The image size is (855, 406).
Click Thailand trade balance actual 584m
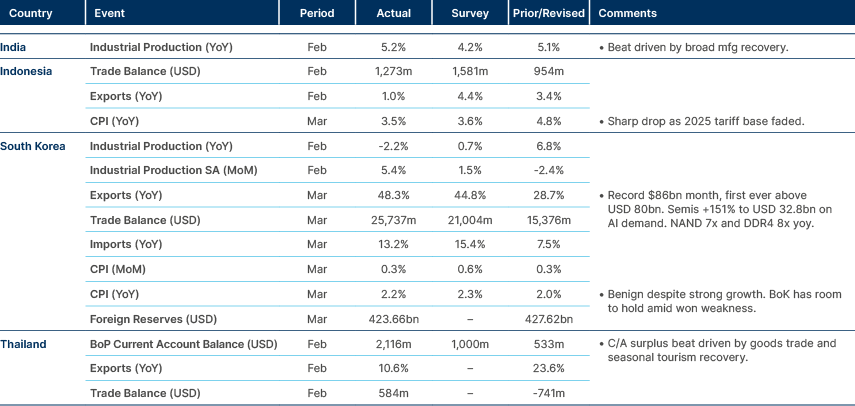click(394, 393)
